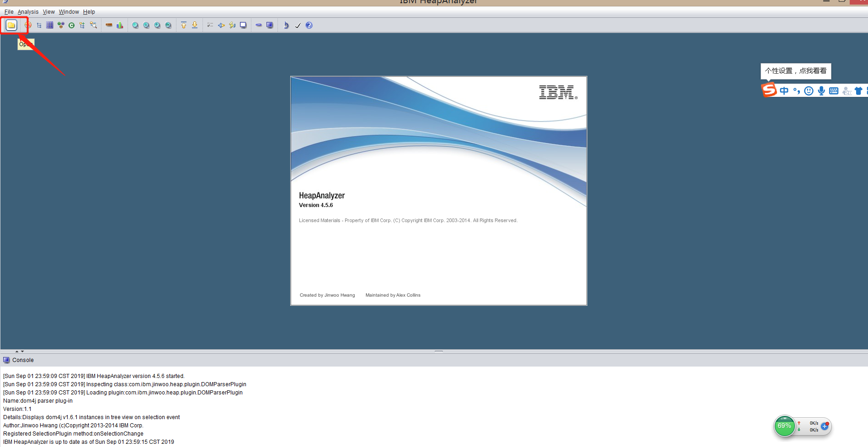Open the Help menu
This screenshot has height=447, width=868.
pos(89,12)
